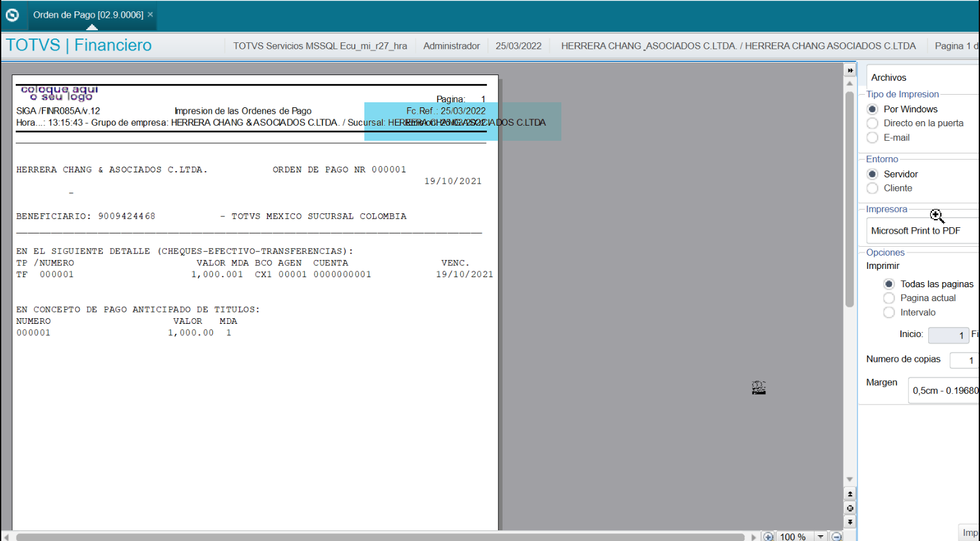Select the Servidor environment option

873,174
